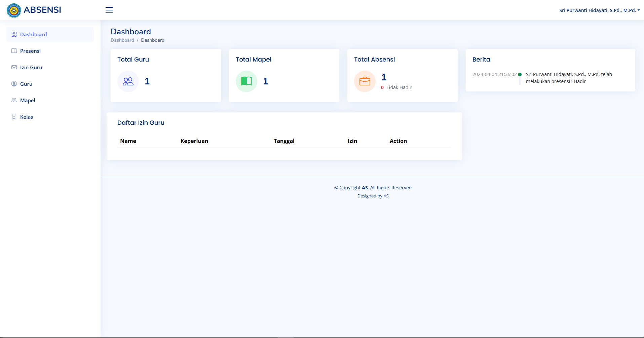Open the user profile dropdown menu

coord(599,10)
